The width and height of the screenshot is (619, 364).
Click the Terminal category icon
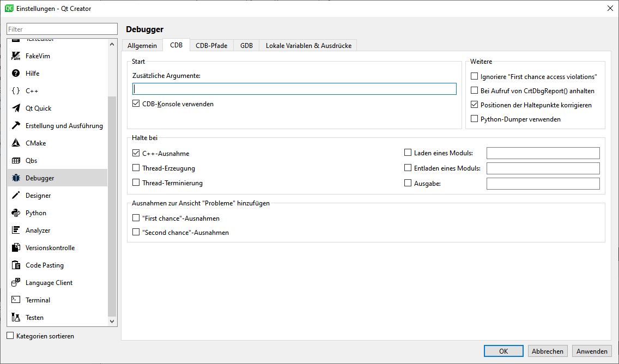pyautogui.click(x=16, y=300)
